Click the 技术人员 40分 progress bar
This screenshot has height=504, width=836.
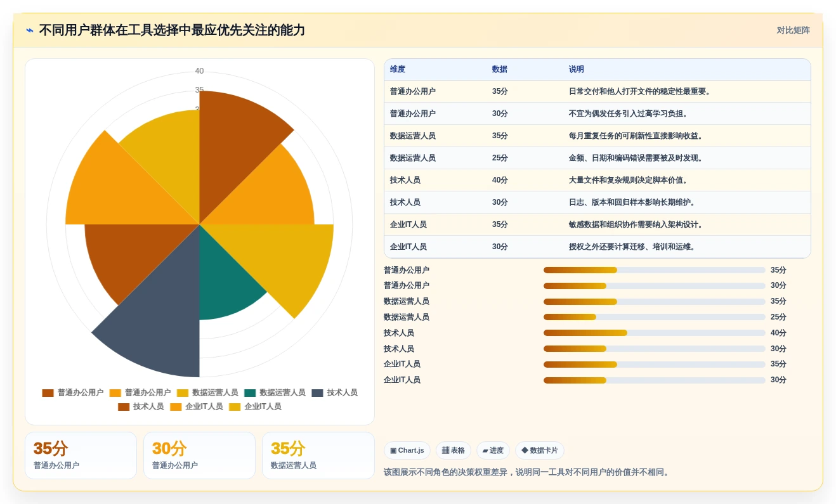coord(655,333)
